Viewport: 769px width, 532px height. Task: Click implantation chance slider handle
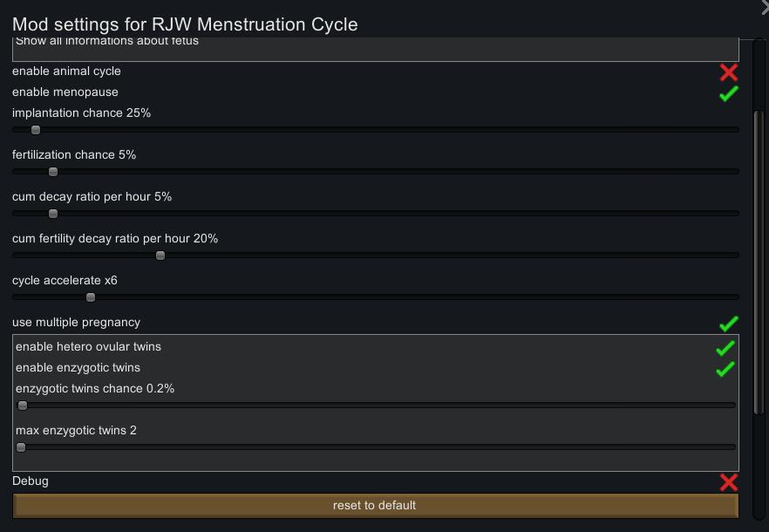coord(36,130)
